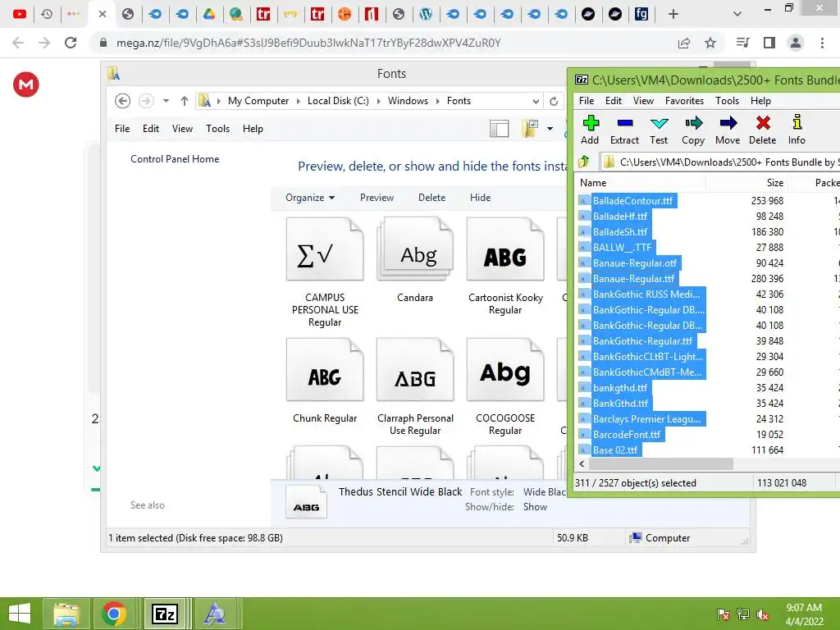The image size is (840, 630).
Task: Toggle the preview pane in Fonts window
Action: (500, 129)
